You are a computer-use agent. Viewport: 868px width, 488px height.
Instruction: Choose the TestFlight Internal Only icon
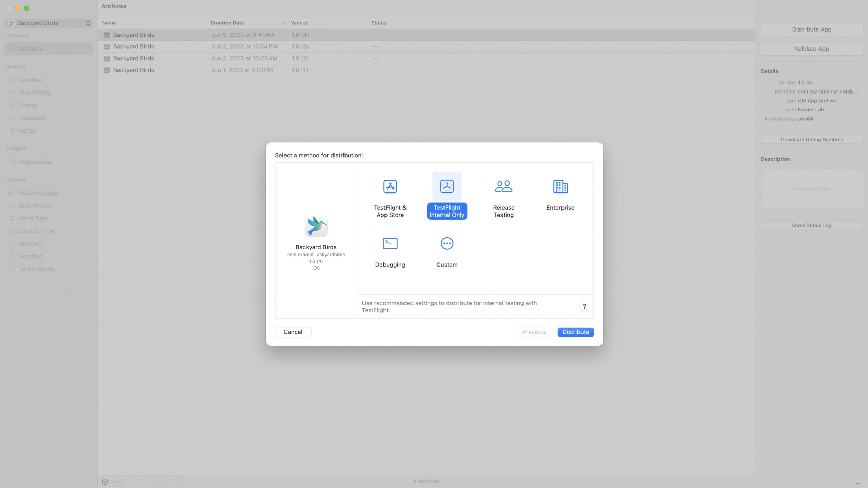tap(447, 186)
